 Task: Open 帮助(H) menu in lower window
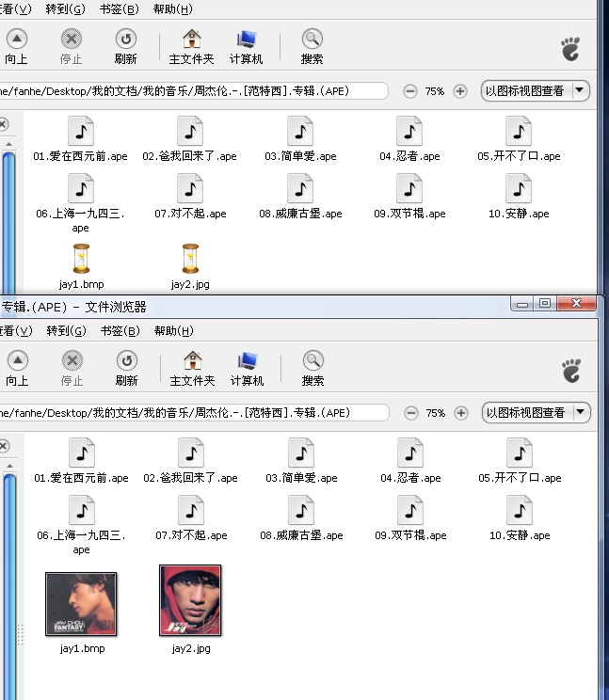(x=174, y=331)
